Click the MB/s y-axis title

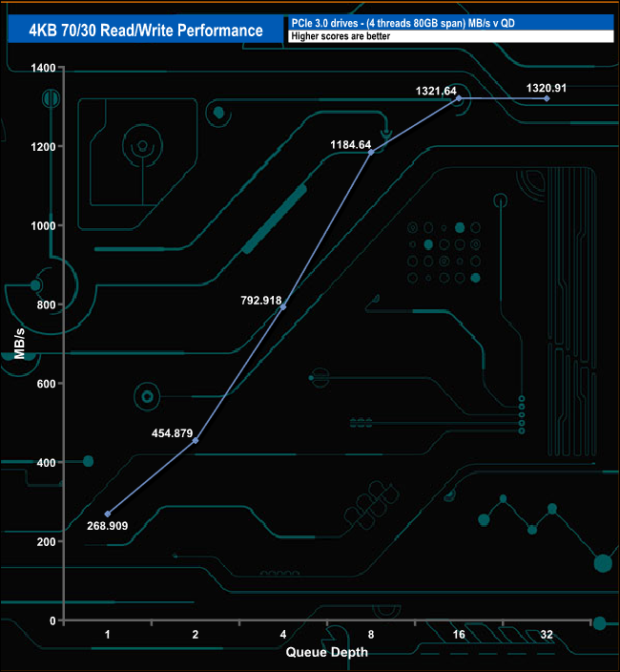point(19,344)
